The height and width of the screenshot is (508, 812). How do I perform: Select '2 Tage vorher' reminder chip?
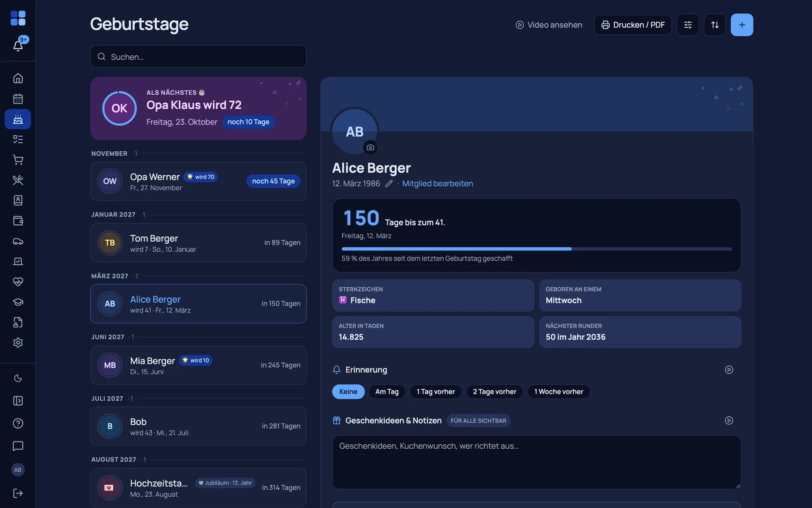pyautogui.click(x=495, y=392)
